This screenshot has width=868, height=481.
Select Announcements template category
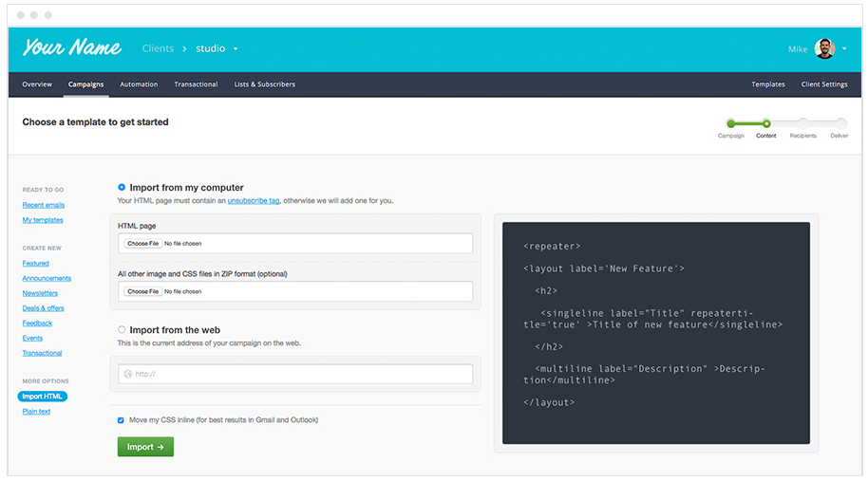(47, 278)
